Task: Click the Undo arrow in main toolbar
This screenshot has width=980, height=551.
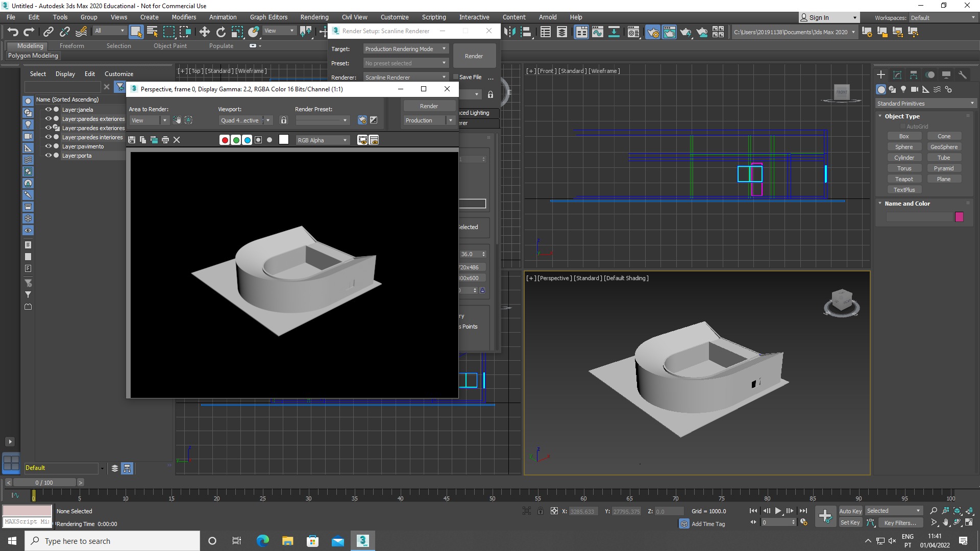Action: 13,32
